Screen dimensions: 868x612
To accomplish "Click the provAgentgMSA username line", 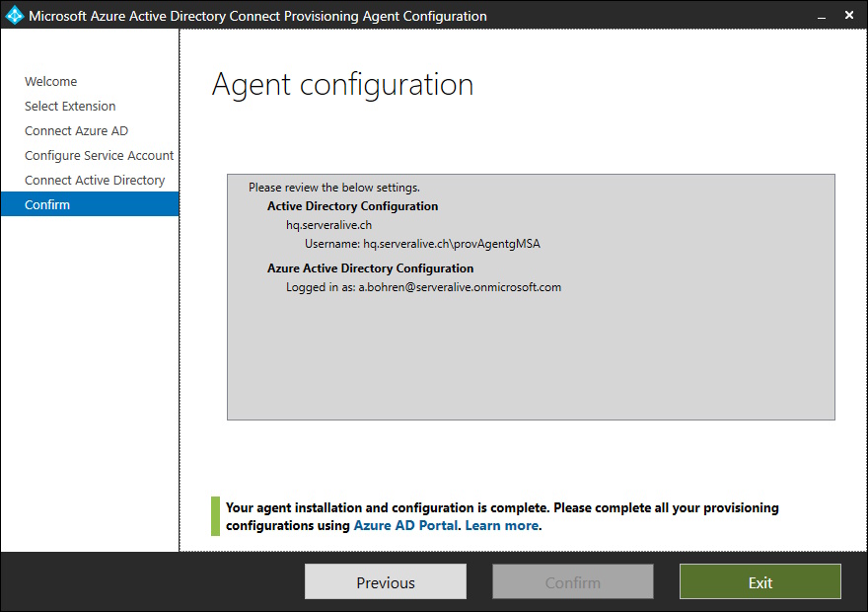I will click(x=422, y=244).
